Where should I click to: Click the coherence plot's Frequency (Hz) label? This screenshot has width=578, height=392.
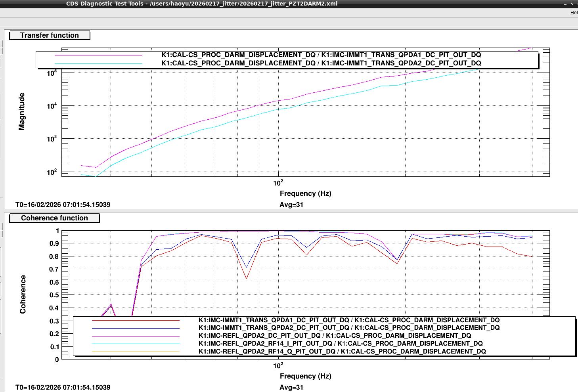point(305,376)
